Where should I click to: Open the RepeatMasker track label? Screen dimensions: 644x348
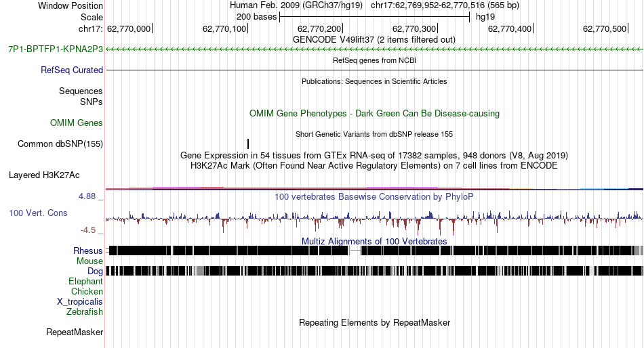75,332
